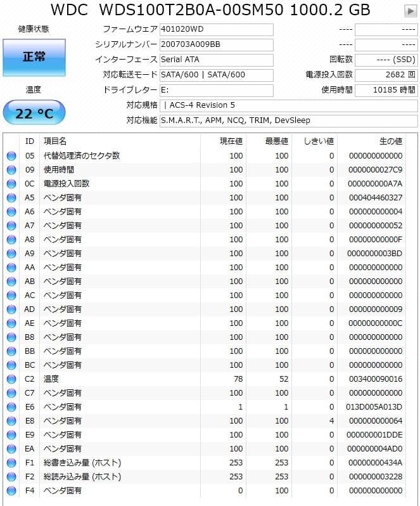Image resolution: width=420 pixels, height=506 pixels.
Task: Click raw value 000000004AD0
Action: (375, 449)
